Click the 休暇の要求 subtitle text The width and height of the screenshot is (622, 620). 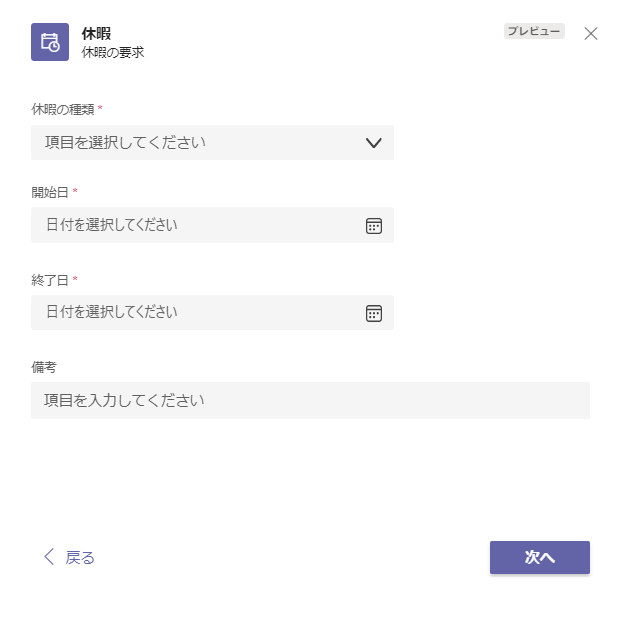click(112, 52)
